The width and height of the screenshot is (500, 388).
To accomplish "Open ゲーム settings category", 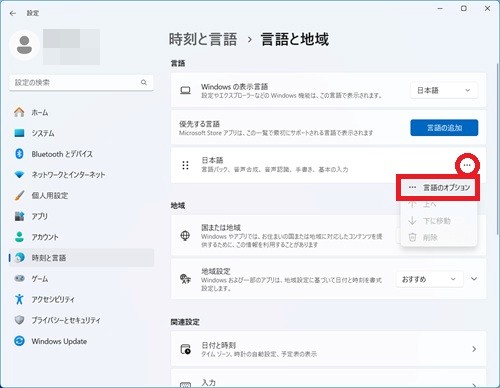I will pos(81,278).
